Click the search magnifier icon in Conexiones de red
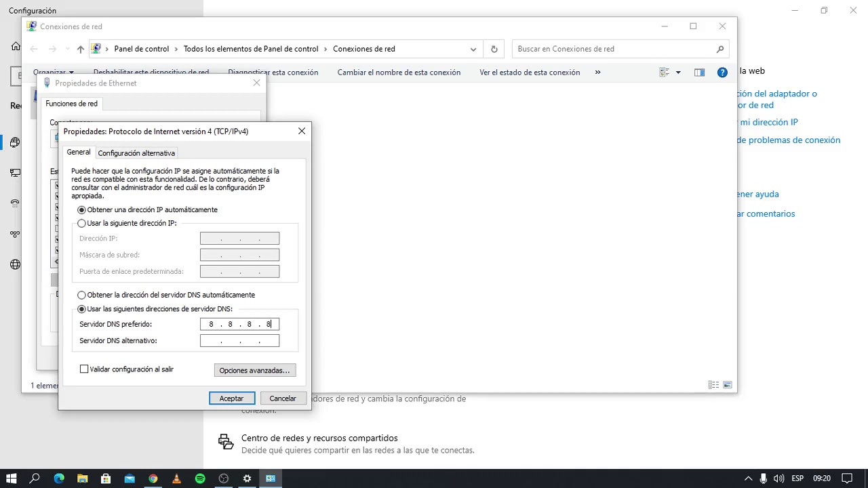 (x=720, y=49)
